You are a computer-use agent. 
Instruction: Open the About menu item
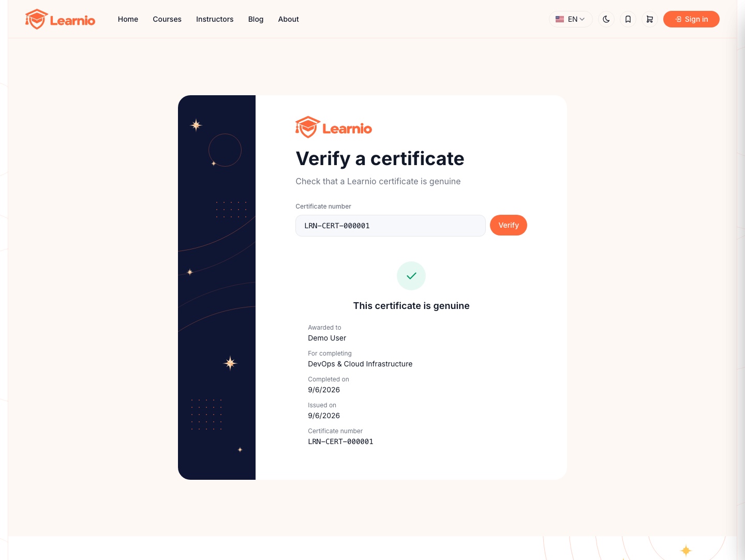click(288, 19)
